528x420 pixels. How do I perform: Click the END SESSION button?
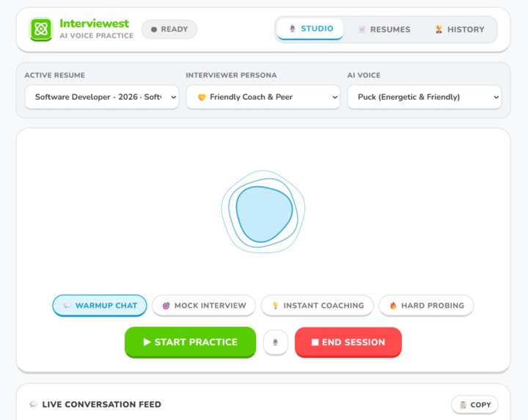tap(348, 342)
